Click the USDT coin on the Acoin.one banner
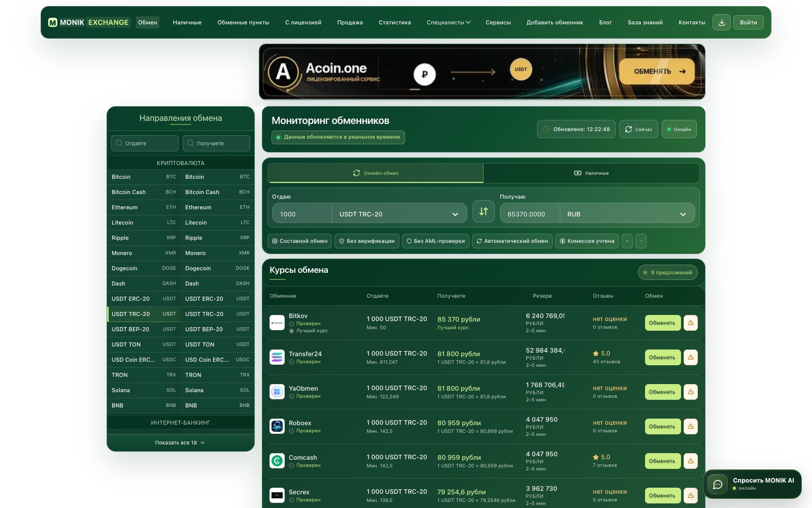The width and height of the screenshot is (812, 508). (521, 70)
